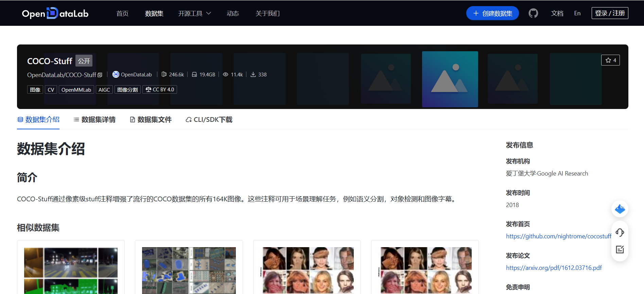Click the 图像分割 tag
The image size is (644, 294).
click(x=127, y=90)
